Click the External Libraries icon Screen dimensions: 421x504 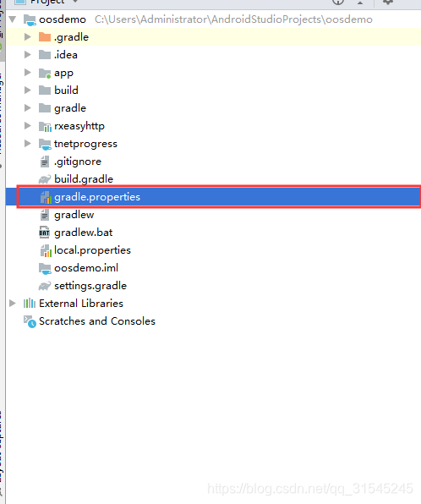point(30,303)
